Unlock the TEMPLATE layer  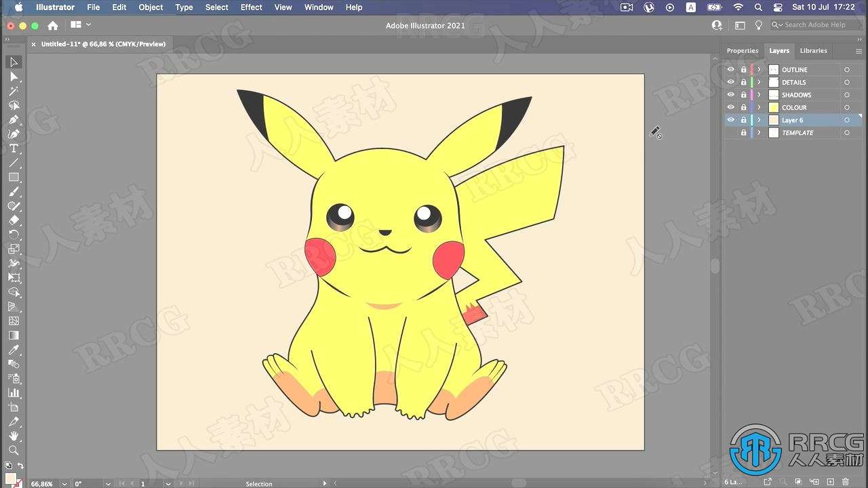743,133
